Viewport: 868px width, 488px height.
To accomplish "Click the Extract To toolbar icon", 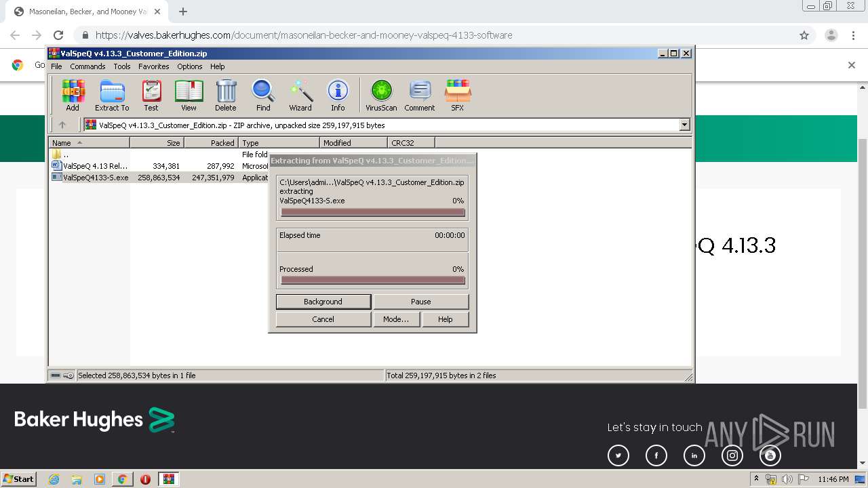I will pyautogui.click(x=112, y=96).
